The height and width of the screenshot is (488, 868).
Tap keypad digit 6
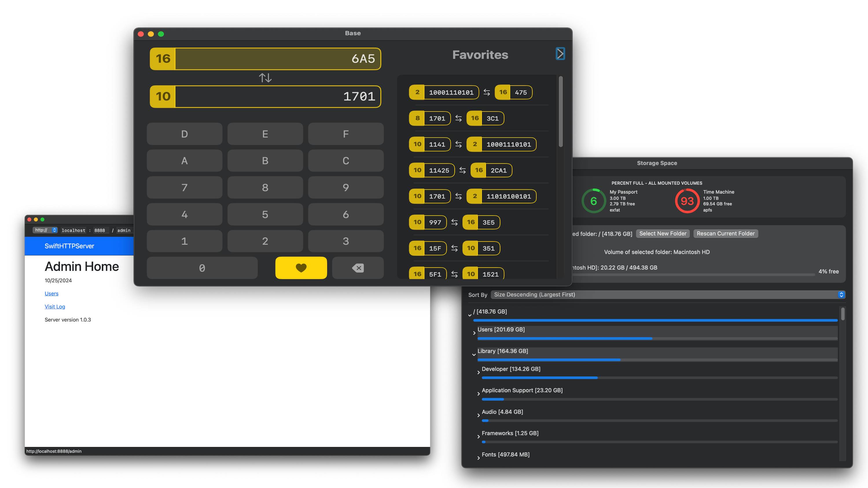pos(346,214)
